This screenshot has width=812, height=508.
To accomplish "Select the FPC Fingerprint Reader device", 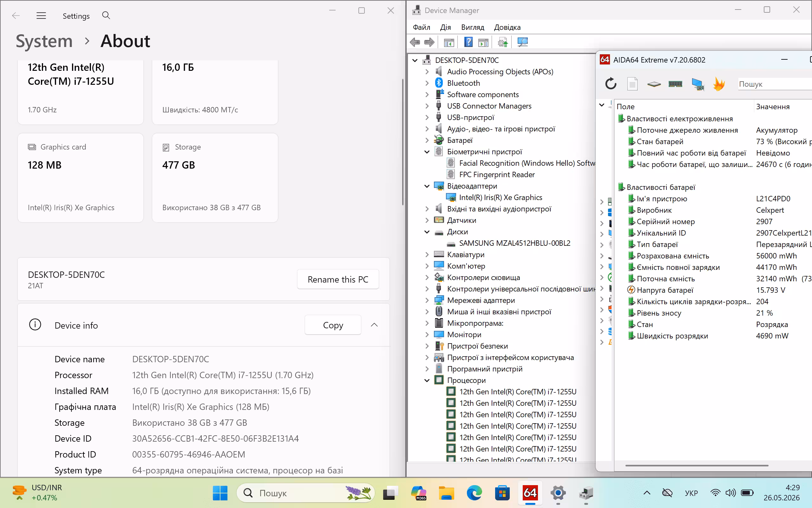I will pos(497,175).
